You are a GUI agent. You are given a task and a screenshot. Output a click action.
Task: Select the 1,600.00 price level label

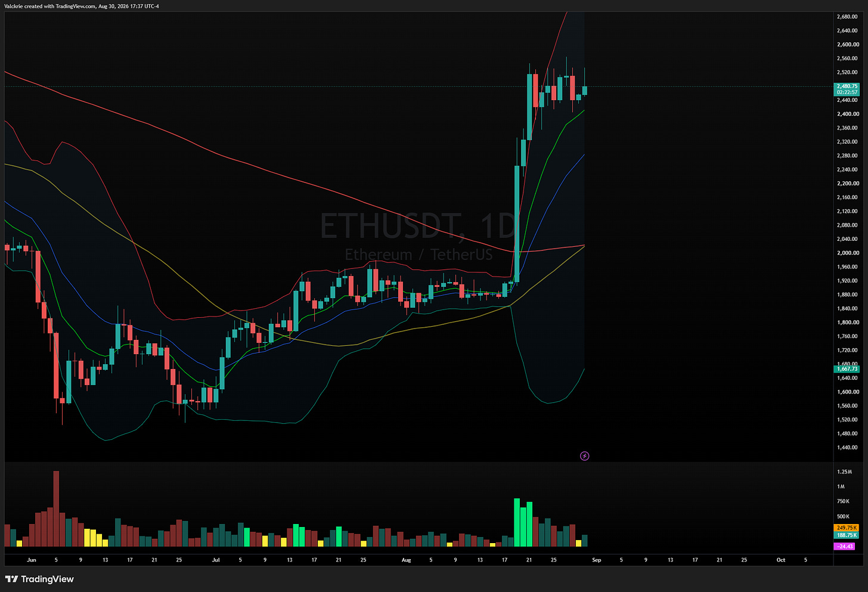click(x=847, y=392)
